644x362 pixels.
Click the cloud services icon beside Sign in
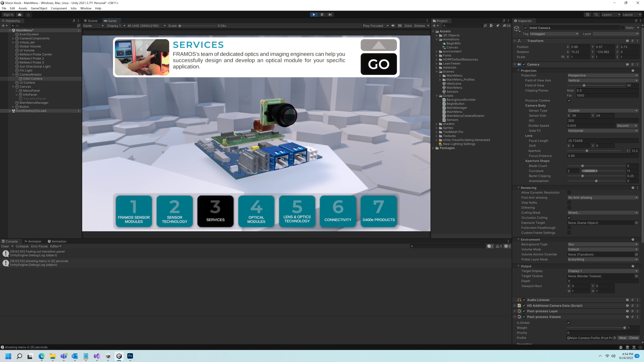click(19, 14)
